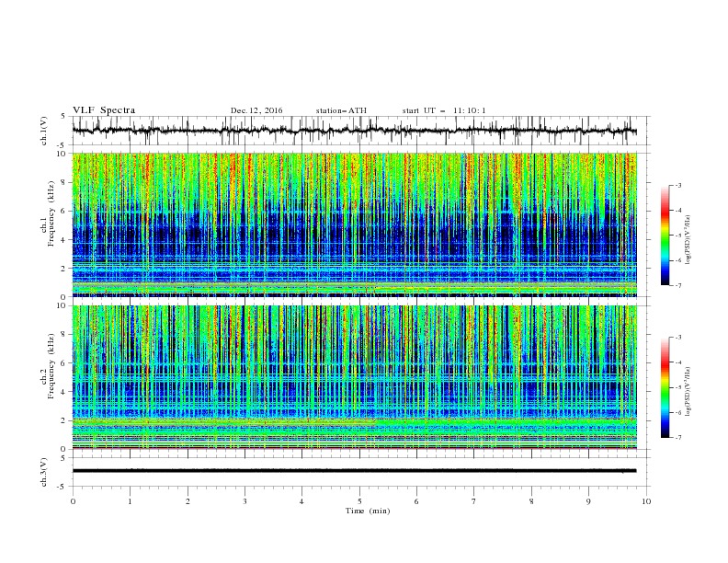The image size is (728, 563).
Task: Click the ch.2 spectrogram color scale bar
Action: (x=665, y=387)
